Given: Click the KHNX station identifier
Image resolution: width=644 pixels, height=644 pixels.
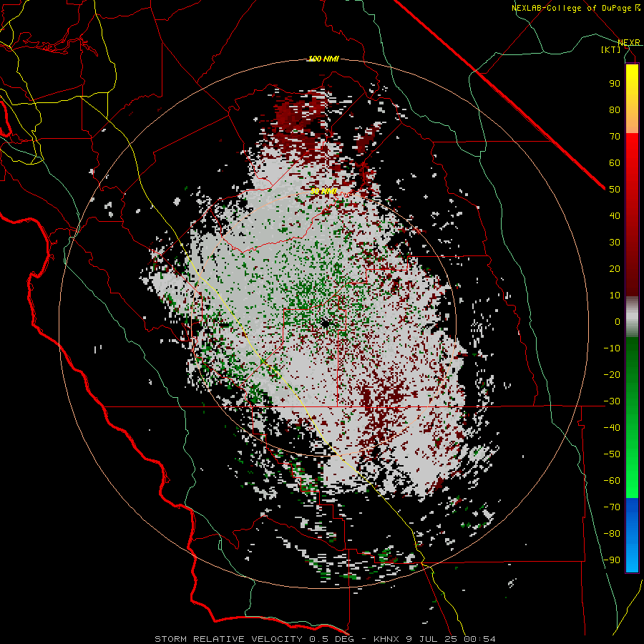Looking at the screenshot, I should pos(386,639).
